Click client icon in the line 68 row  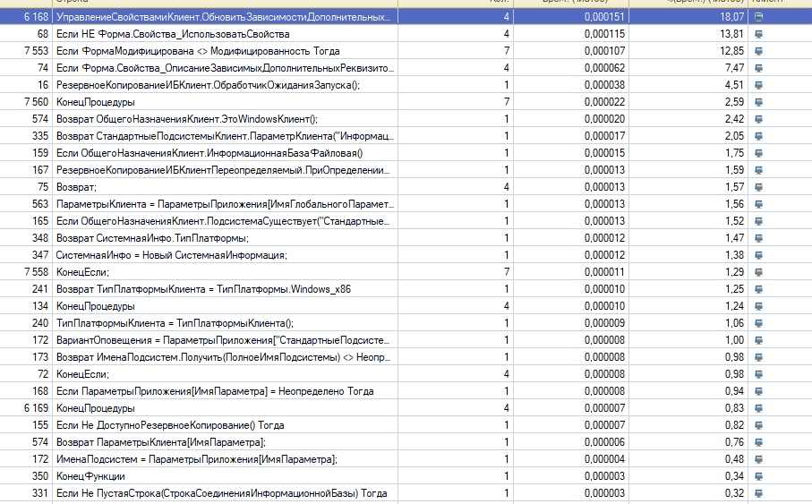[x=759, y=34]
